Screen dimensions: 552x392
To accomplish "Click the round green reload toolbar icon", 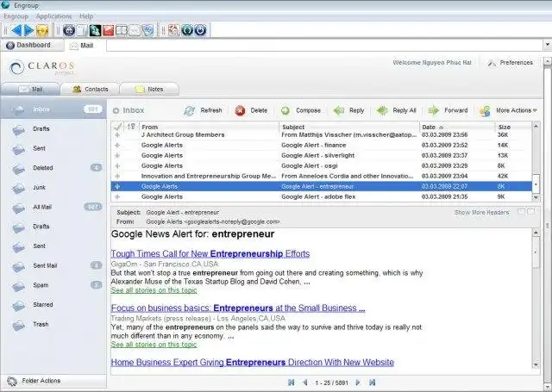I will pyautogui.click(x=187, y=30).
